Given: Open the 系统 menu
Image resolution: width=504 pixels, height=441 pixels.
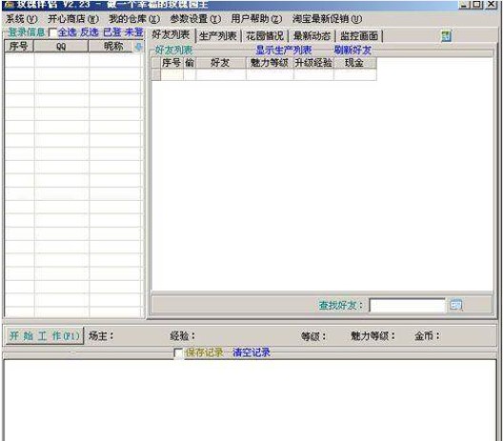Looking at the screenshot, I should click(x=22, y=19).
